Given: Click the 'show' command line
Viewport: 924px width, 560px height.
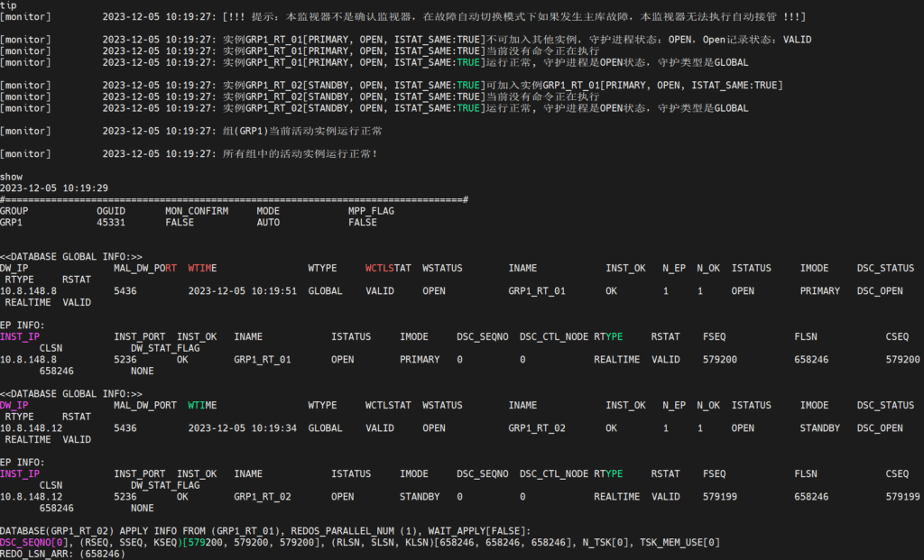Looking at the screenshot, I should coord(11,177).
